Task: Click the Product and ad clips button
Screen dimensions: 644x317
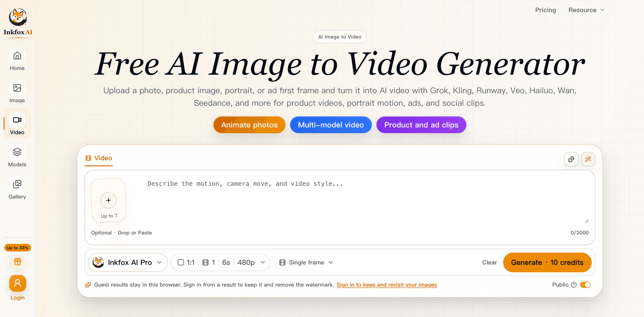Action: click(x=421, y=125)
